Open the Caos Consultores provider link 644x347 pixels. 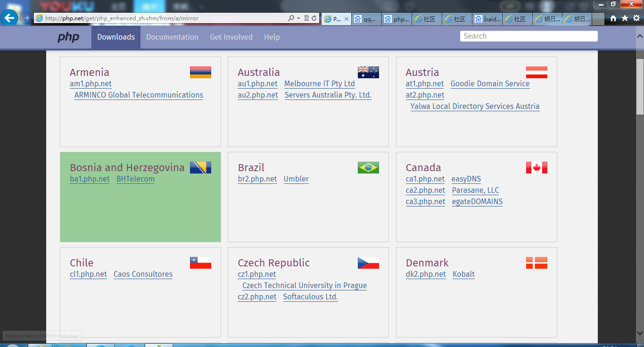click(143, 274)
